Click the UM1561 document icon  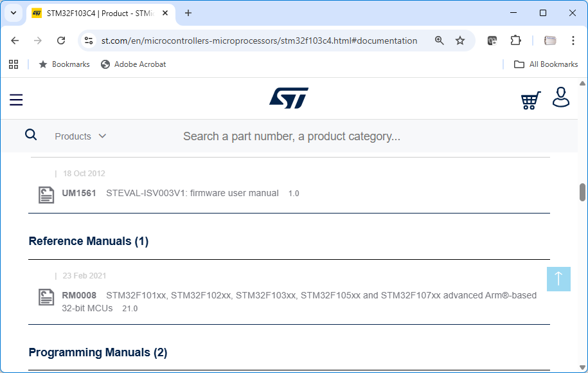pyautogui.click(x=46, y=194)
